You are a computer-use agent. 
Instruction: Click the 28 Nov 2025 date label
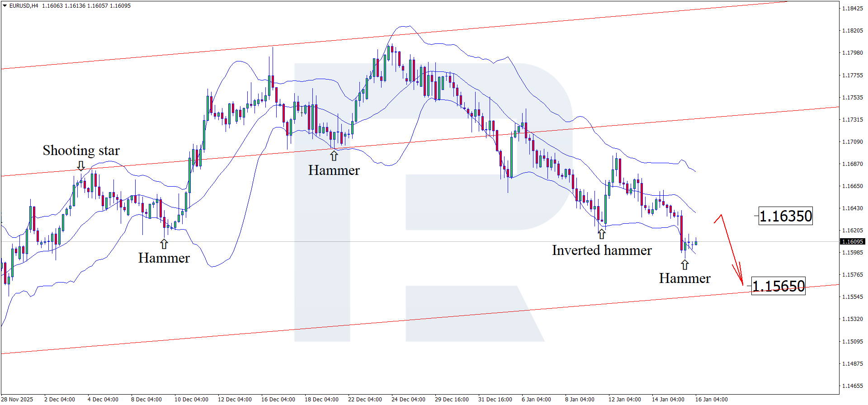point(18,399)
